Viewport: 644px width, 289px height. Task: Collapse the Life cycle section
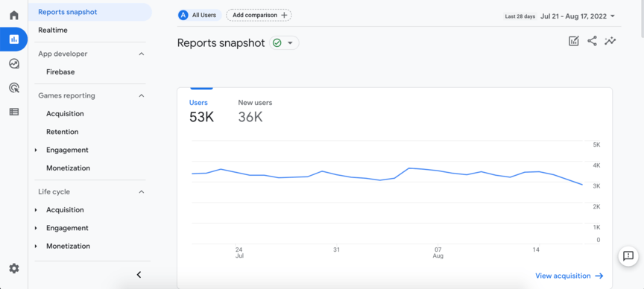click(x=142, y=191)
